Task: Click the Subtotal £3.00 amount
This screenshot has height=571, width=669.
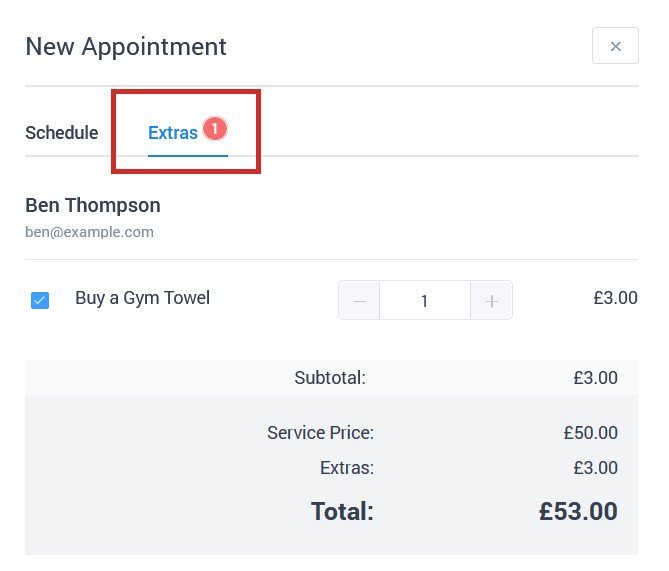Action: click(596, 378)
